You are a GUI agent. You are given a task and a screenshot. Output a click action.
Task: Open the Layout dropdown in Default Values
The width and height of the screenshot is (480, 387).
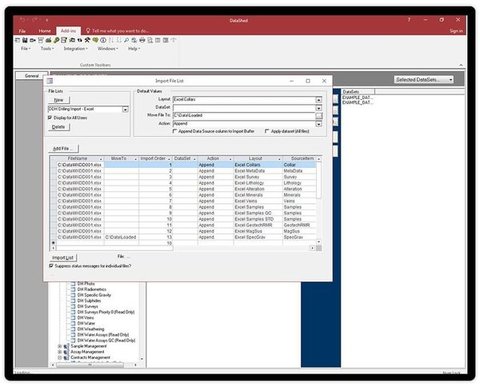click(x=319, y=100)
